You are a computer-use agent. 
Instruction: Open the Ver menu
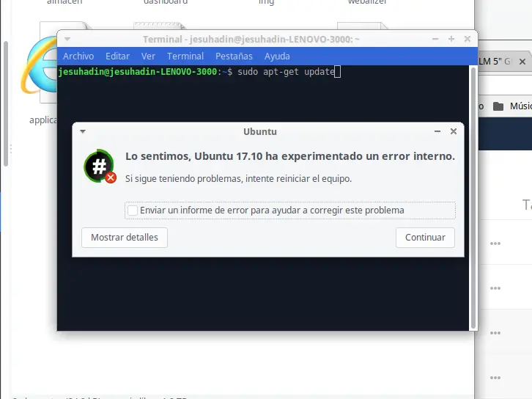pyautogui.click(x=148, y=56)
